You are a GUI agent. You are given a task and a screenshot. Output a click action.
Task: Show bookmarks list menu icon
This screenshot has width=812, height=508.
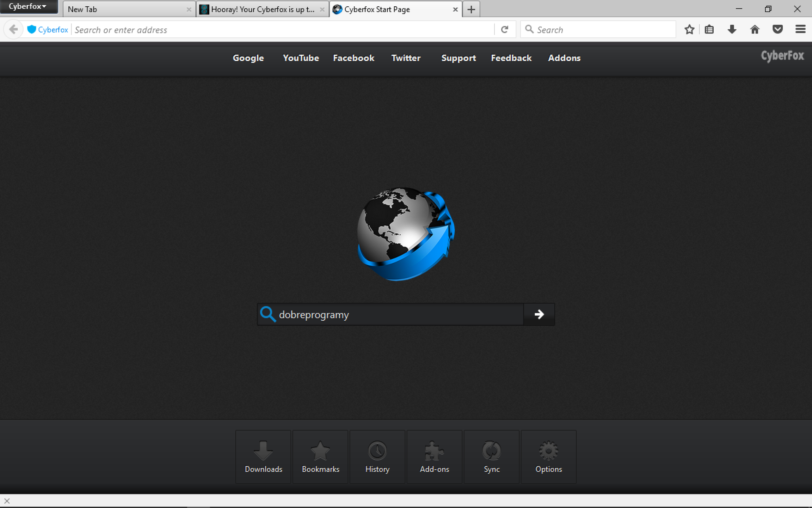709,29
